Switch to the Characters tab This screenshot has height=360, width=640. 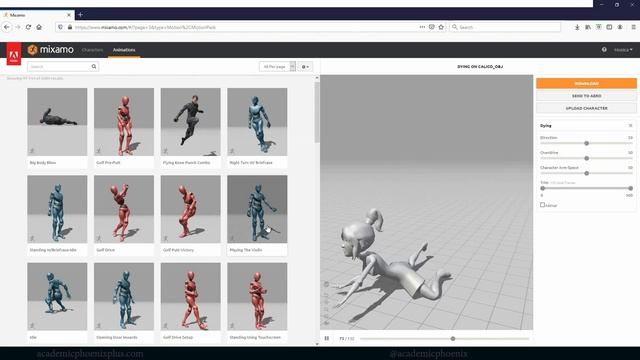coord(92,50)
